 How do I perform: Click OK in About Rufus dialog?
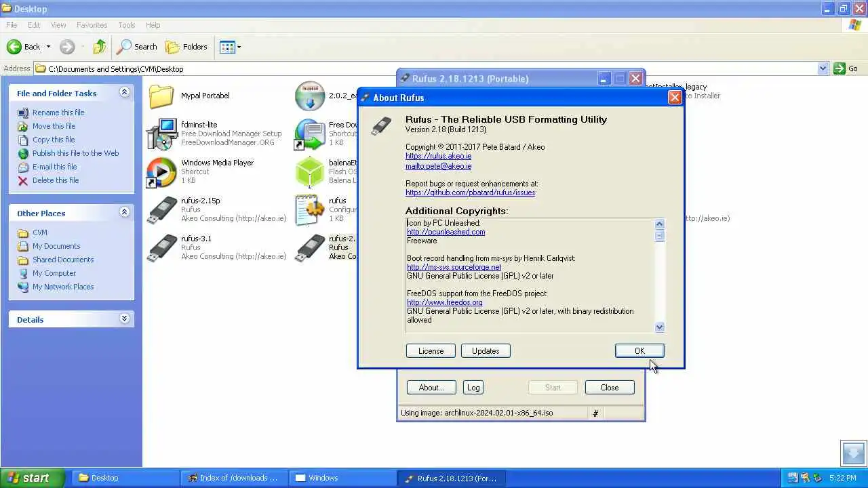[639, 351]
